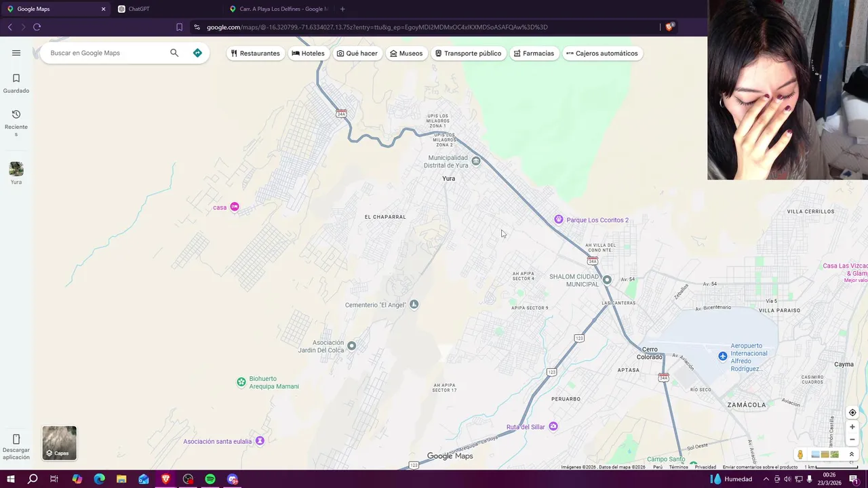
Task: Reload the page
Action: 37,27
